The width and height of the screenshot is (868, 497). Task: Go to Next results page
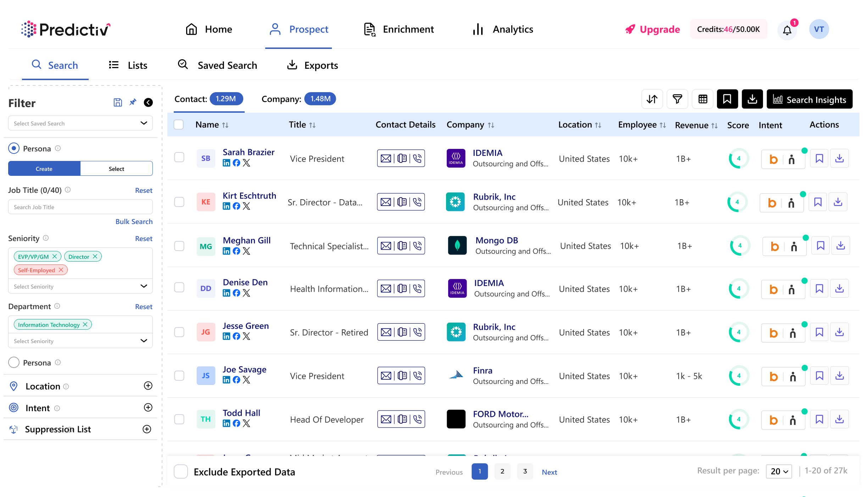point(549,472)
